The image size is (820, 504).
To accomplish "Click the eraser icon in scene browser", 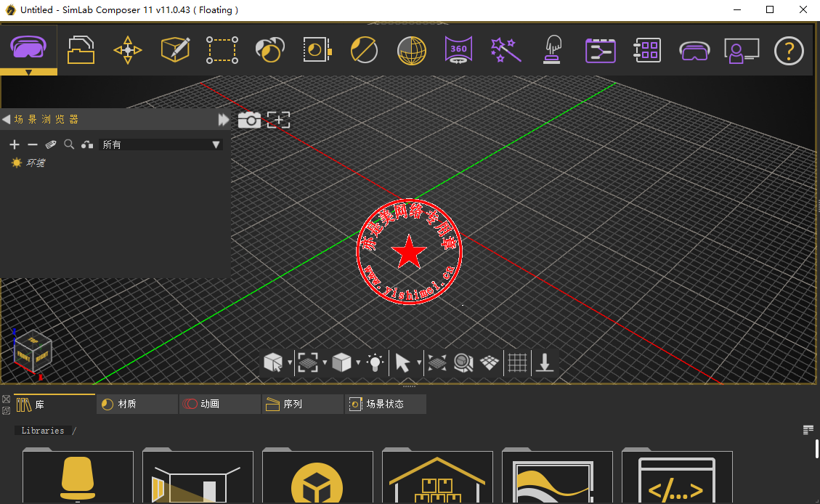I will (x=51, y=145).
